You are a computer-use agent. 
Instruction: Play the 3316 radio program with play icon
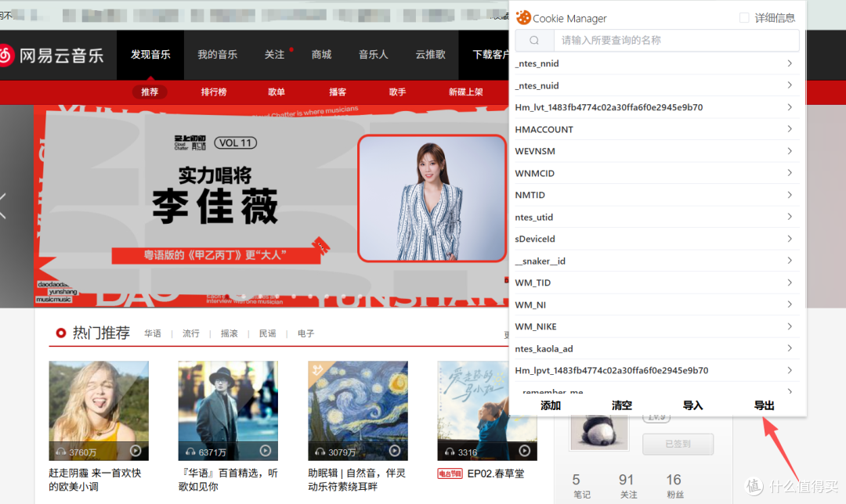click(x=524, y=451)
